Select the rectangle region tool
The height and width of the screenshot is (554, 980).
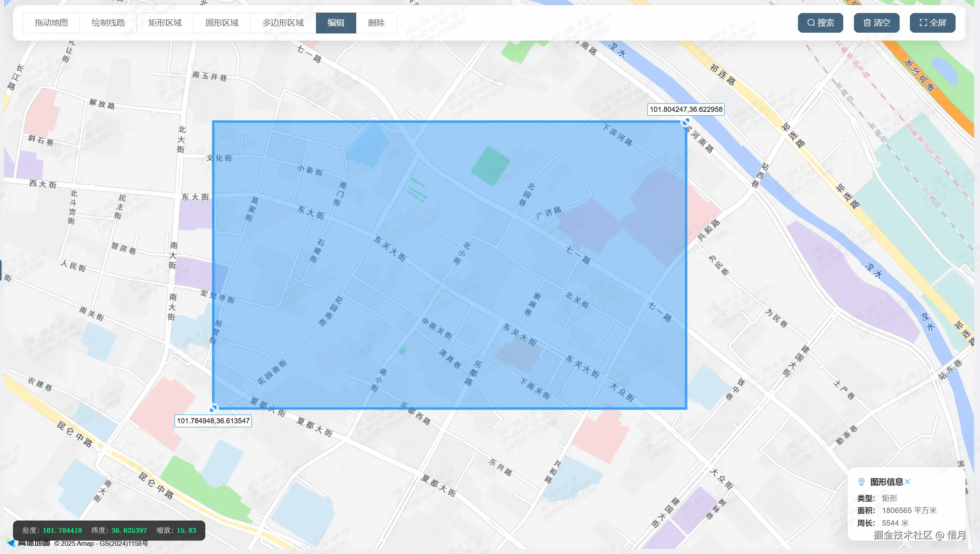coord(165,23)
